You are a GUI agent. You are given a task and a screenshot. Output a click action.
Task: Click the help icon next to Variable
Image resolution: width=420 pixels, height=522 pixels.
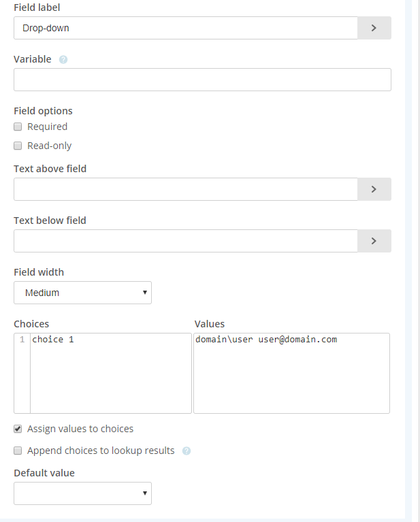pos(63,60)
